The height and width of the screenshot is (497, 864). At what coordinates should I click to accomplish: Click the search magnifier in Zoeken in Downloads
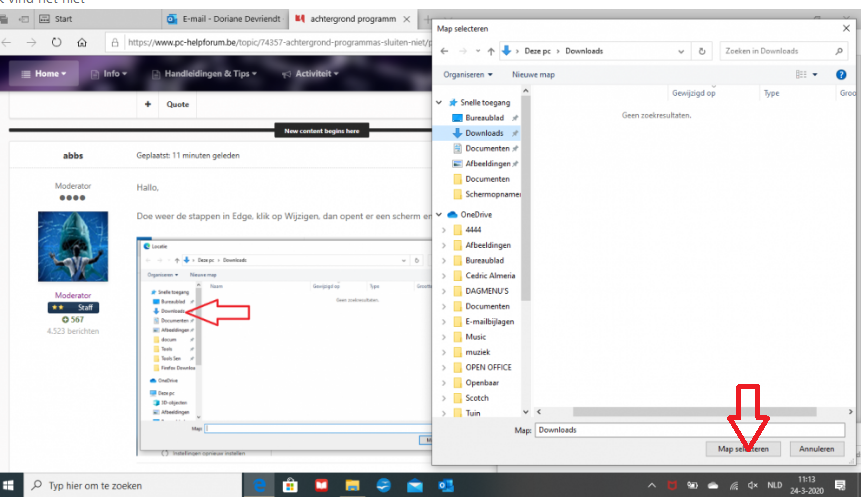839,51
